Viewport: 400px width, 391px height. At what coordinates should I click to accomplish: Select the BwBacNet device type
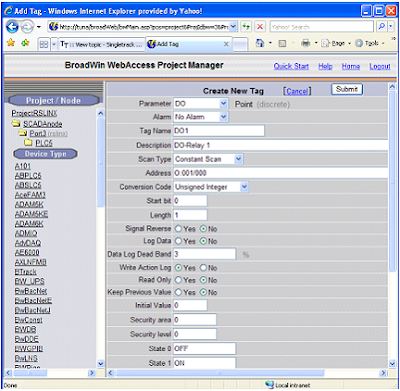(31, 291)
